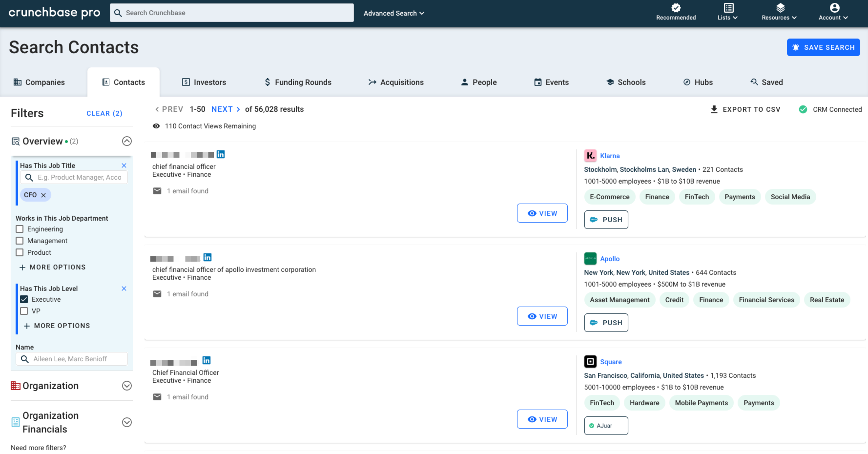
Task: Check the Management department checkbox
Action: coord(20,241)
